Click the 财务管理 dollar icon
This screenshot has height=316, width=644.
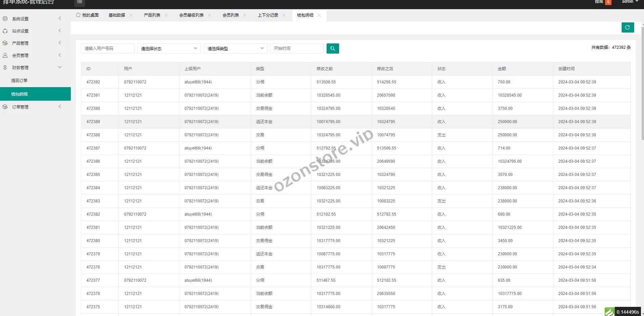click(5, 67)
